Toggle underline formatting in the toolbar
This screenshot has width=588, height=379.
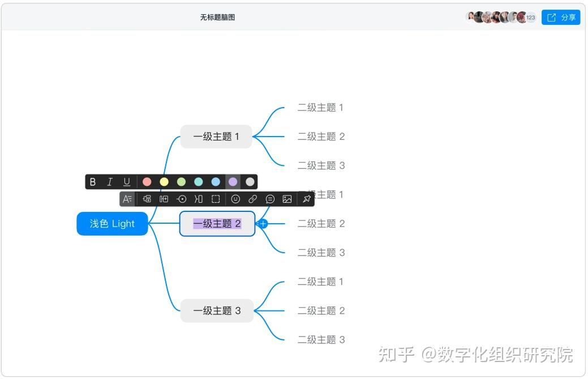coord(126,182)
